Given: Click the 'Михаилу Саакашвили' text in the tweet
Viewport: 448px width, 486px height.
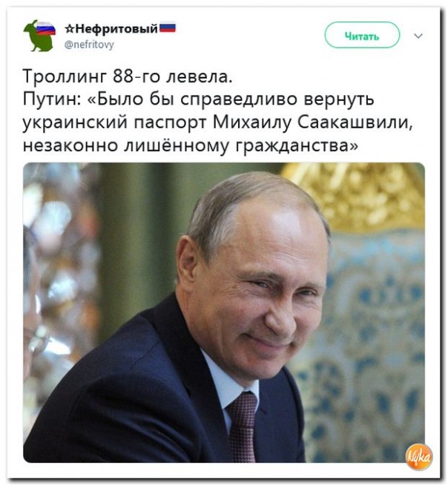Looking at the screenshot, I should (x=312, y=122).
